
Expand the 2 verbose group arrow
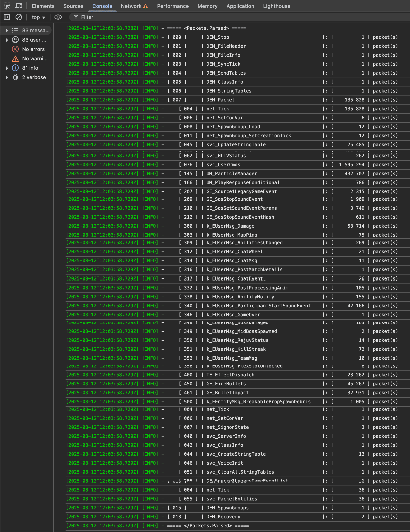[7, 77]
